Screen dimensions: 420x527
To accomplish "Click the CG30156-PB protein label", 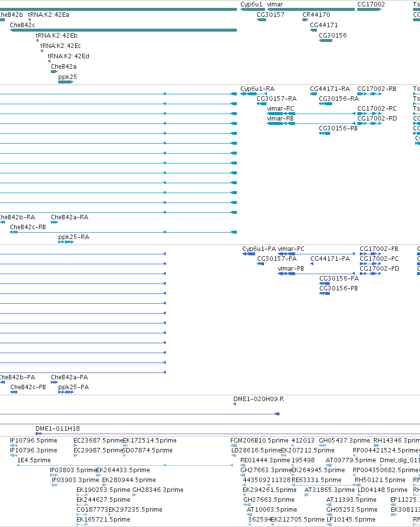I will pos(339,288).
